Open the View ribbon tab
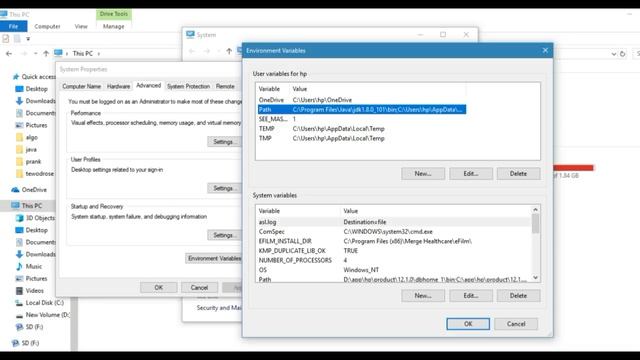Image resolution: width=640 pixels, height=360 pixels. point(81,26)
